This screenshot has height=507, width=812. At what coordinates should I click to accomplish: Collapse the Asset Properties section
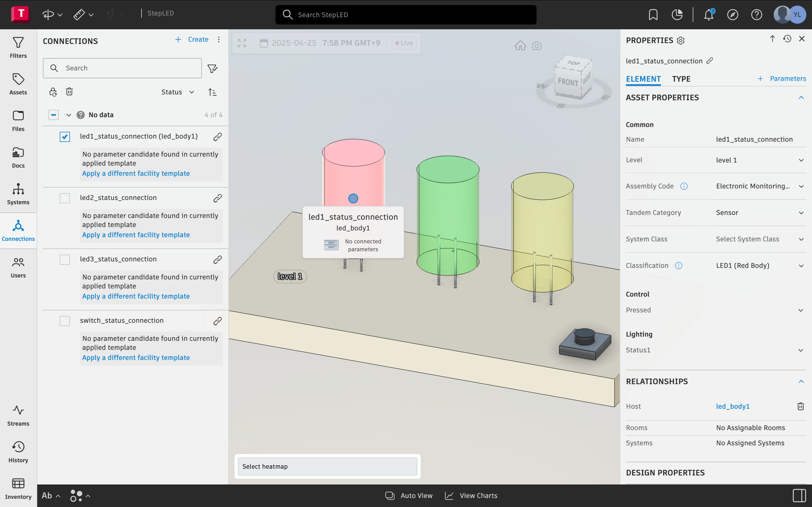point(801,97)
